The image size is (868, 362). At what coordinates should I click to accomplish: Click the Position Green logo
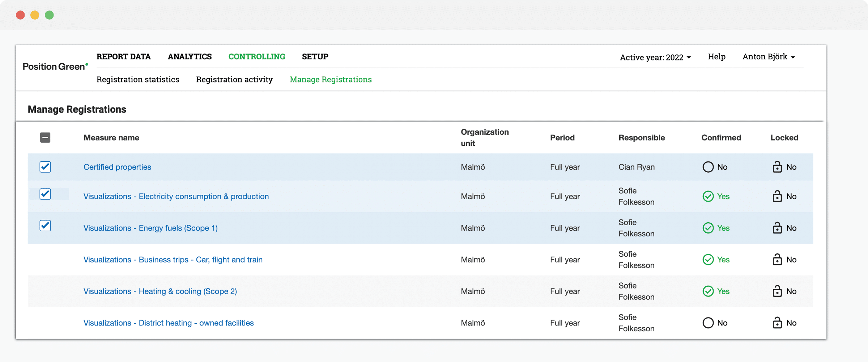tap(55, 66)
